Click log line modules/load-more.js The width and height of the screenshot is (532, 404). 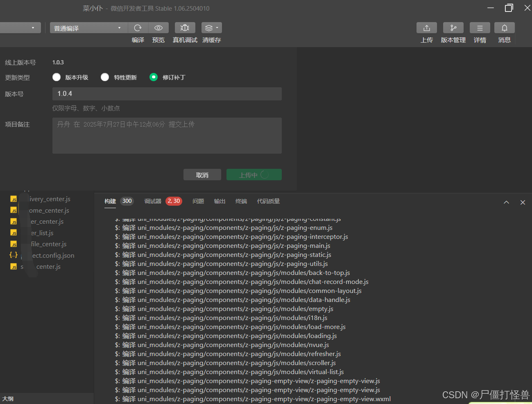pyautogui.click(x=230, y=327)
